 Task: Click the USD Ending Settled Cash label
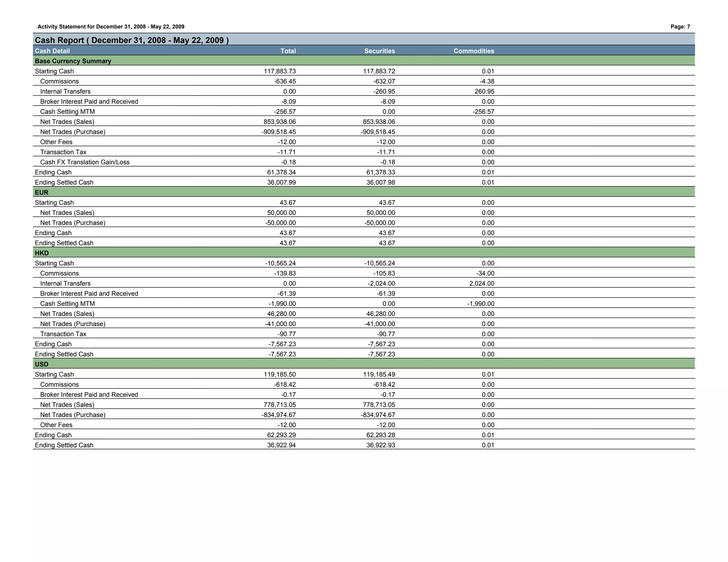point(64,445)
